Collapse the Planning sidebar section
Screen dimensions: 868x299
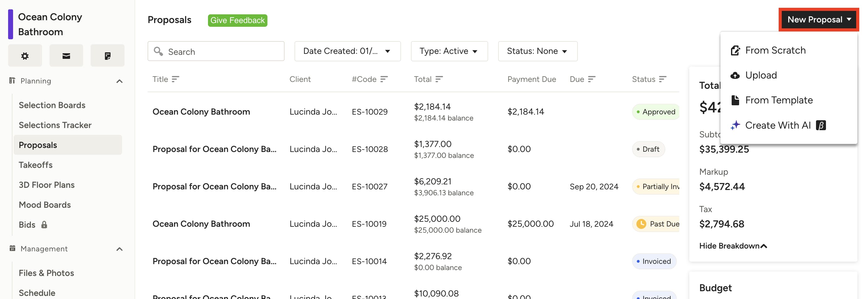(119, 81)
